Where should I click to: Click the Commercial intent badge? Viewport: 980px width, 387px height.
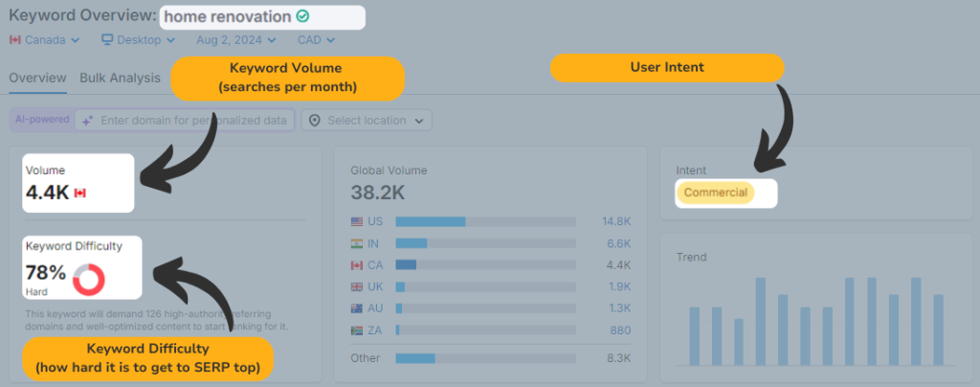click(x=715, y=193)
